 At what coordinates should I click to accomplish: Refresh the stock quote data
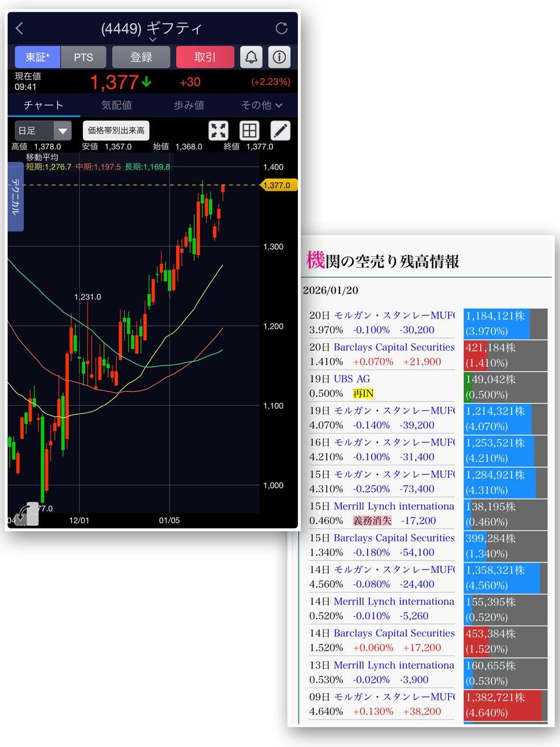(x=281, y=28)
